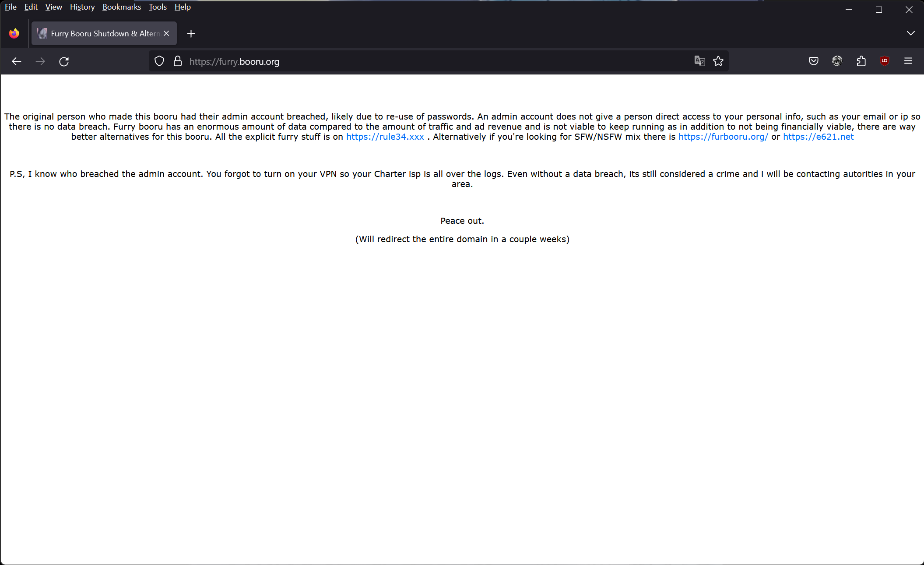The width and height of the screenshot is (924, 565).
Task: Focus the URL address bar
Action: (x=438, y=61)
